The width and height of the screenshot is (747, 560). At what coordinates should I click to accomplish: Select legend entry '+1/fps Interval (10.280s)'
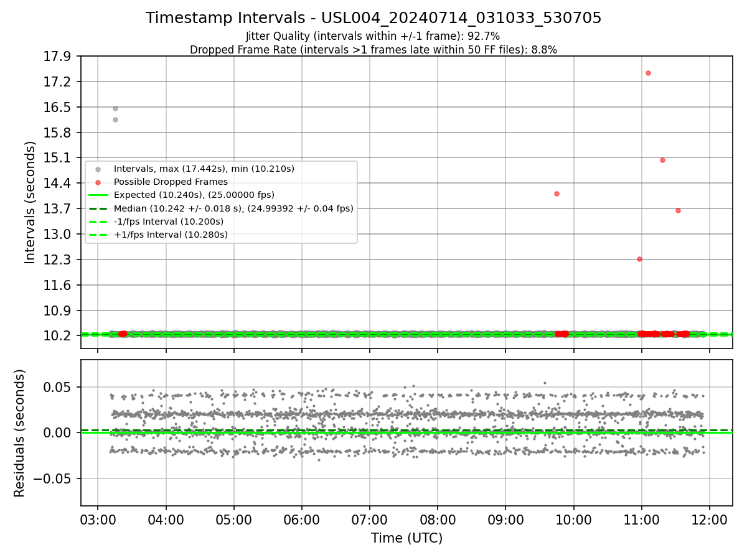click(x=171, y=235)
